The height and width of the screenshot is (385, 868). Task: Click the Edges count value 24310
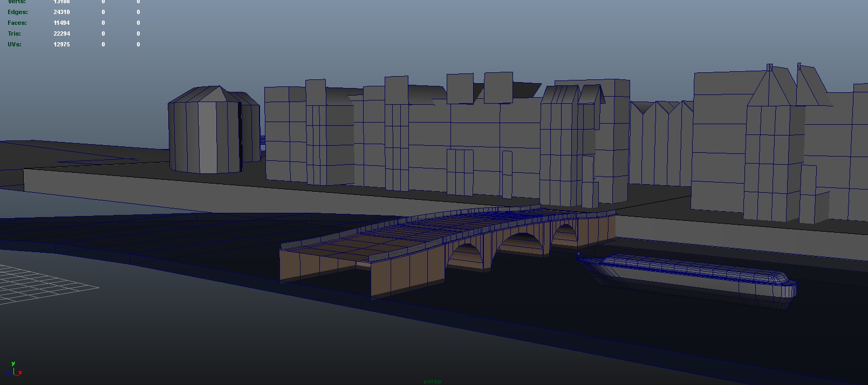pyautogui.click(x=61, y=12)
